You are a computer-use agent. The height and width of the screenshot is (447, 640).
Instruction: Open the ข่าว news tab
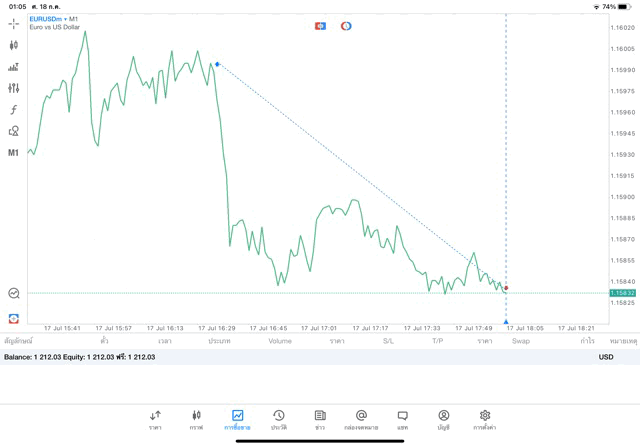click(320, 419)
